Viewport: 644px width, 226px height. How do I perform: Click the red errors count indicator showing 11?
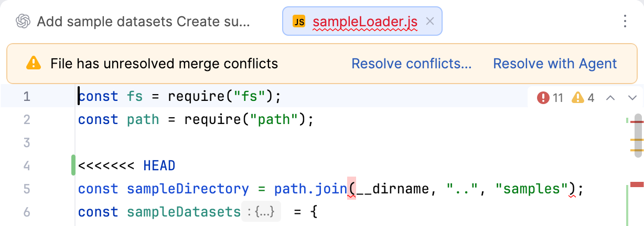[x=550, y=98]
